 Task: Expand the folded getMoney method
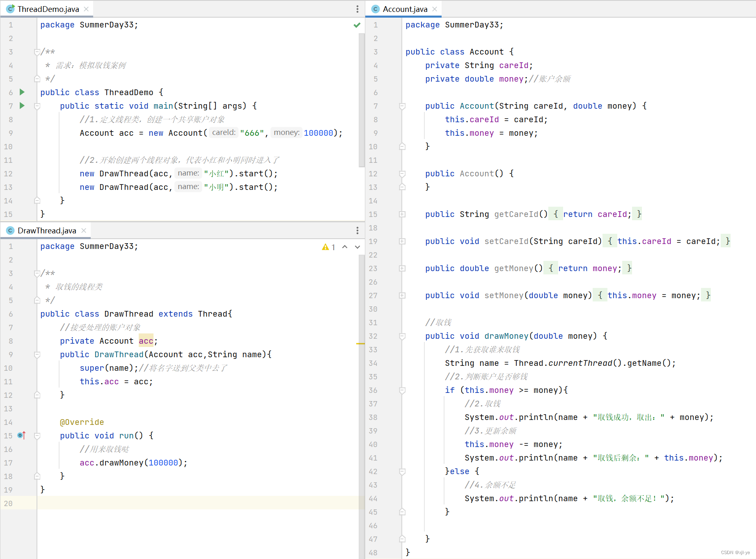402,268
